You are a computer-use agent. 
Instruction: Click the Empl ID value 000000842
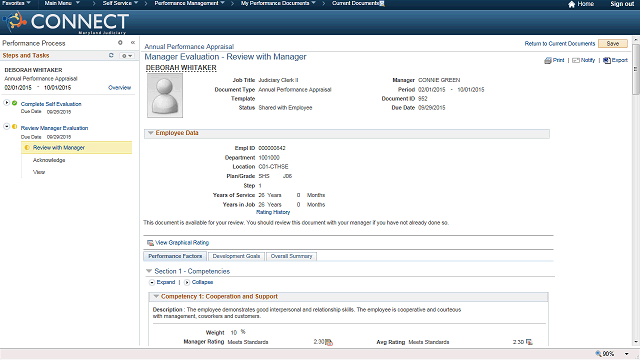[x=272, y=148]
